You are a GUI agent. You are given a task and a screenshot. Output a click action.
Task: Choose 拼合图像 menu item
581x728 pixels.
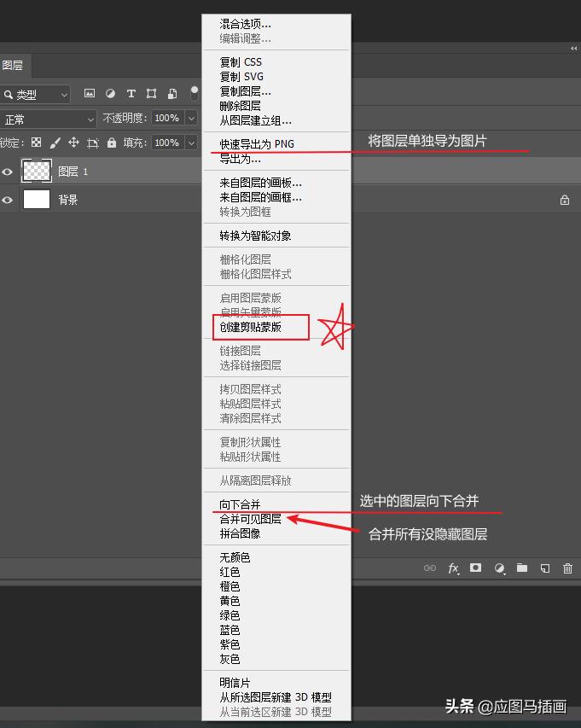click(x=241, y=533)
